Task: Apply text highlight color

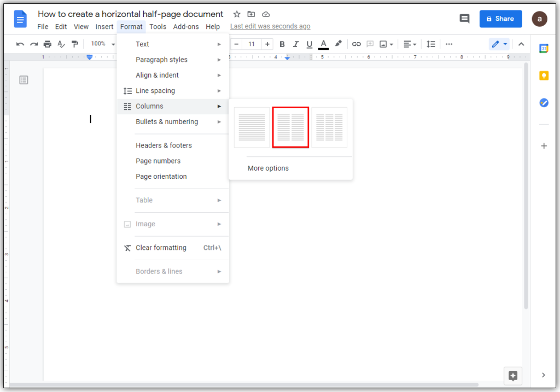Action: (339, 44)
